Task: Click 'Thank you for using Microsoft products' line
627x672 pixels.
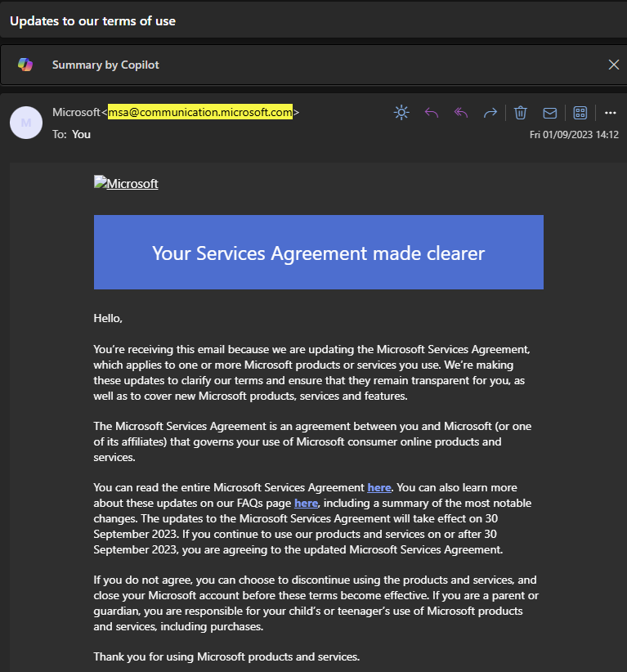Action: click(x=226, y=656)
